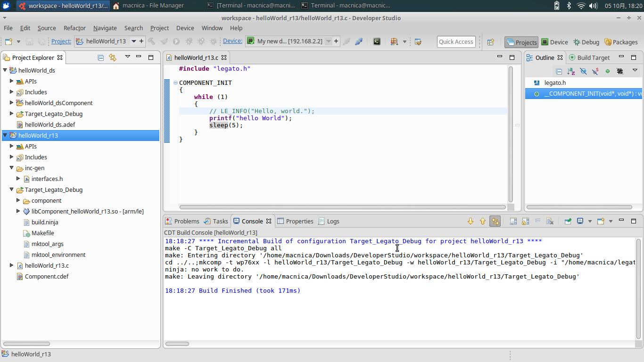Image resolution: width=644 pixels, height=362 pixels.
Task: Click the Device link in toolbar
Action: coord(232,41)
